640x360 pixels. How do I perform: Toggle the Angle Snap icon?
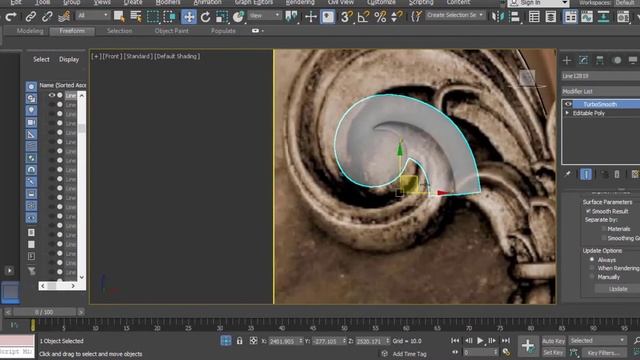[363, 17]
